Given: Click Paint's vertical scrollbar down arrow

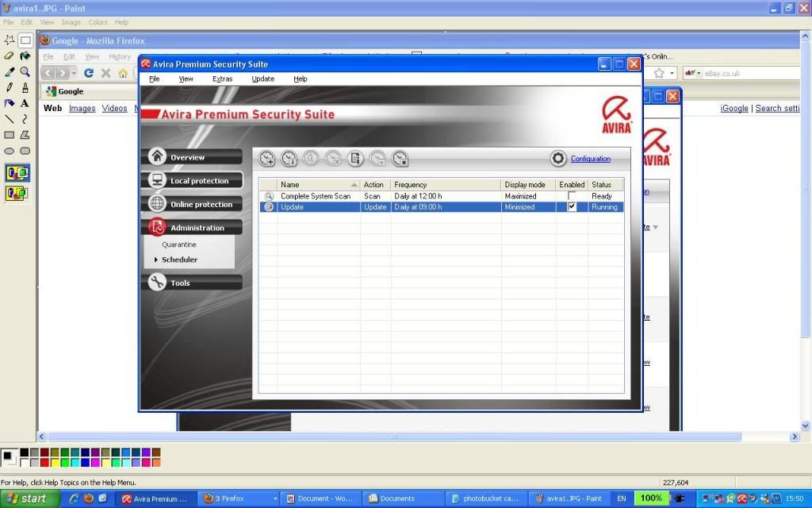Looking at the screenshot, I should (x=806, y=425).
